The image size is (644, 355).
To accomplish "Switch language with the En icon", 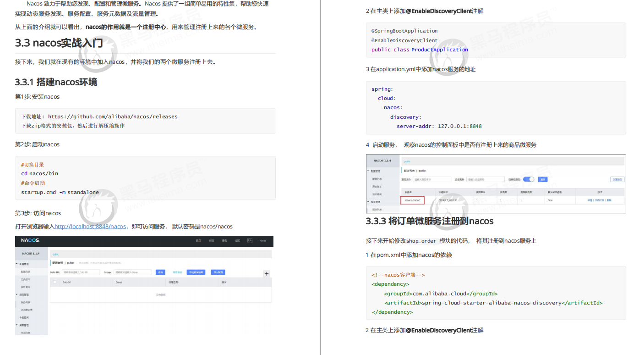I will 250,240.
